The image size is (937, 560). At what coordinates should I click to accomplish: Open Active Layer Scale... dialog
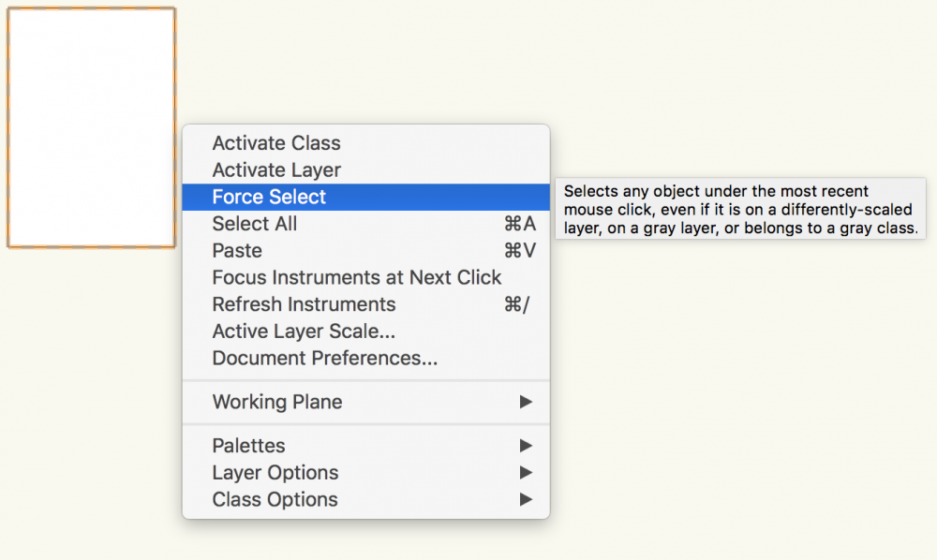[304, 332]
